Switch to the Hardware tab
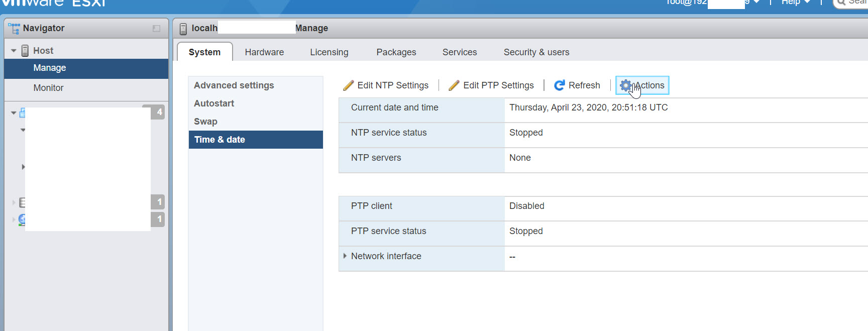The width and height of the screenshot is (868, 331). pyautogui.click(x=264, y=52)
